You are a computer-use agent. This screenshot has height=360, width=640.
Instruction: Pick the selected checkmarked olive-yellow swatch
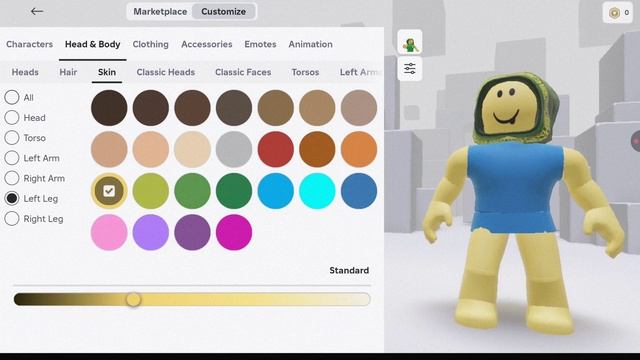click(109, 191)
